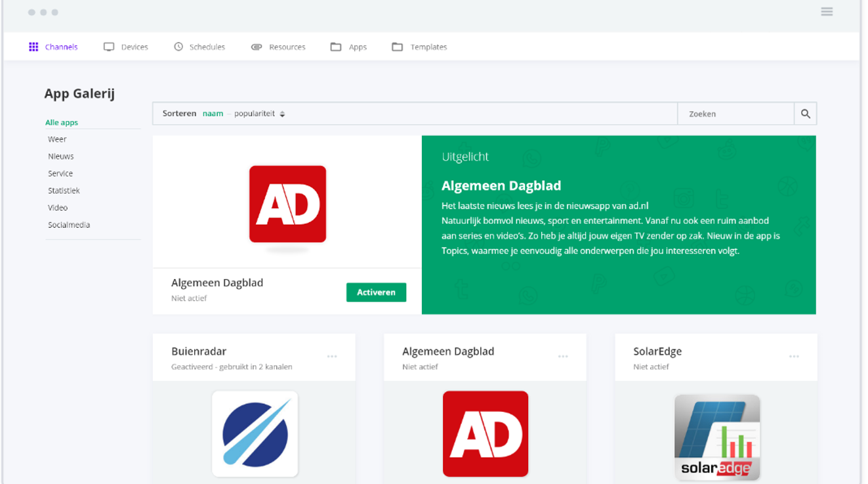Filter by Statistiek category
This screenshot has width=868, height=484.
click(x=64, y=190)
